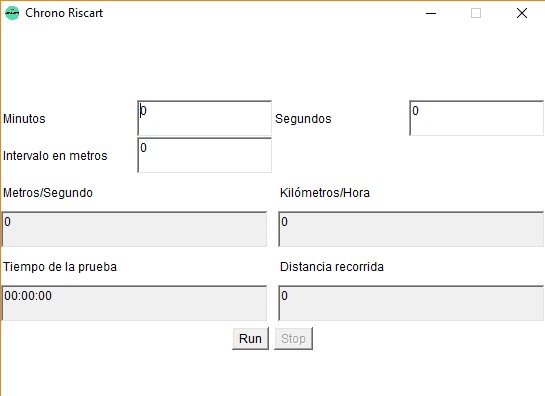Click the Chrono Riscart title bar text

[x=64, y=13]
